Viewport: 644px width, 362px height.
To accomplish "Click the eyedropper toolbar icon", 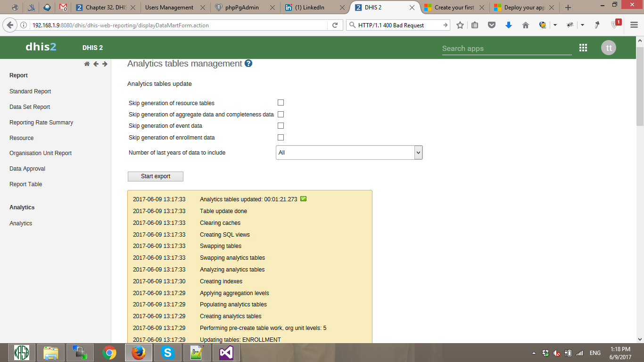I will pos(597,25).
